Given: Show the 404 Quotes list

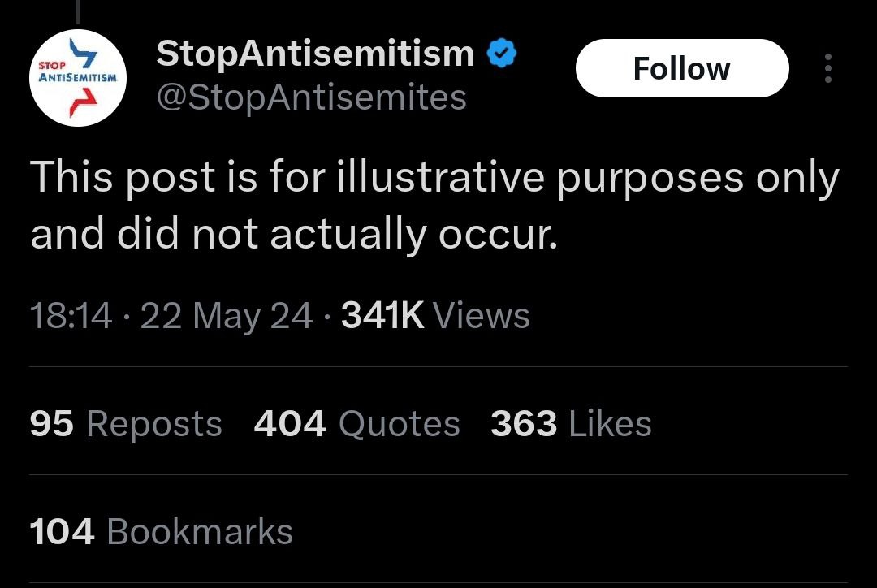Looking at the screenshot, I should pyautogui.click(x=356, y=423).
